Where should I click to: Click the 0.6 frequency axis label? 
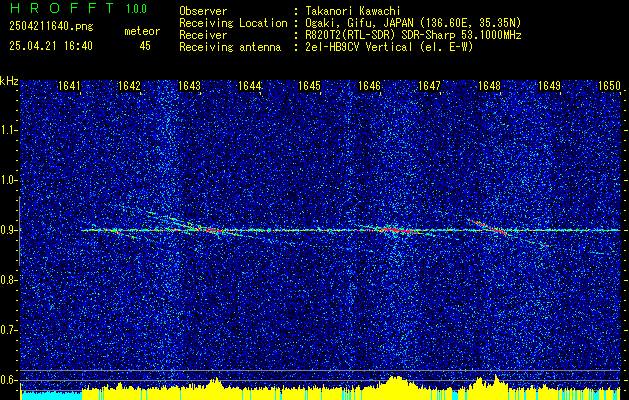coord(8,380)
